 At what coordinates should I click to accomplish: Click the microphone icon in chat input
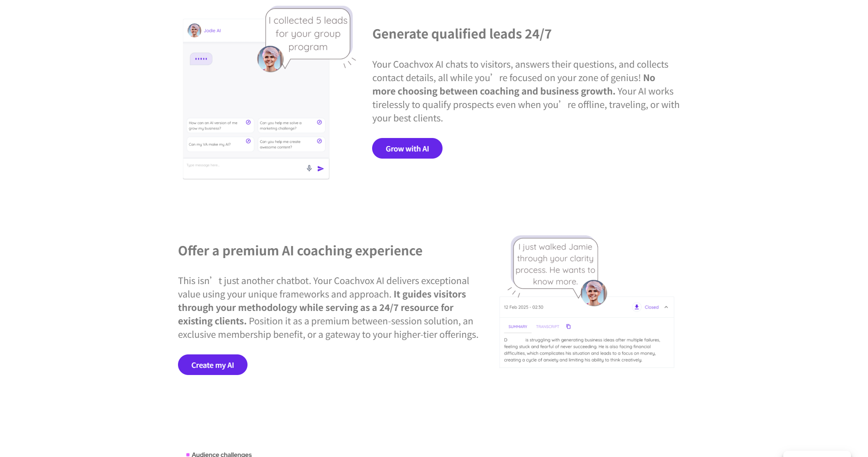click(309, 168)
